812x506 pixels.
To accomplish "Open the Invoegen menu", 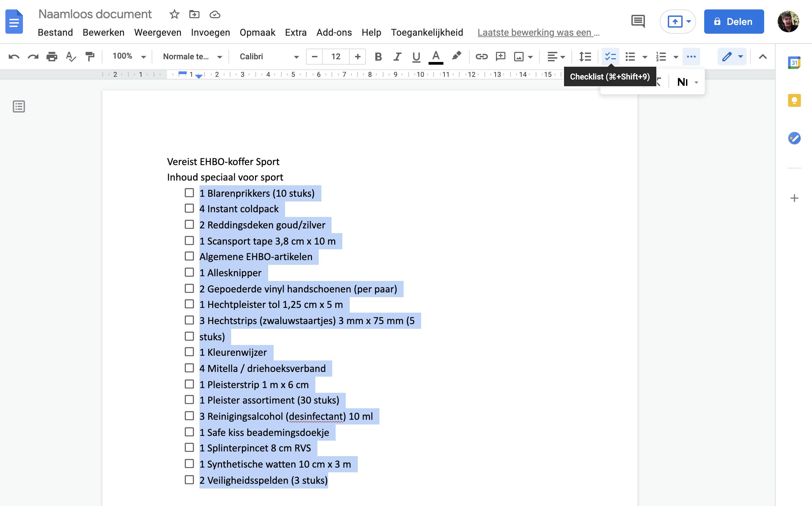I will tap(210, 32).
